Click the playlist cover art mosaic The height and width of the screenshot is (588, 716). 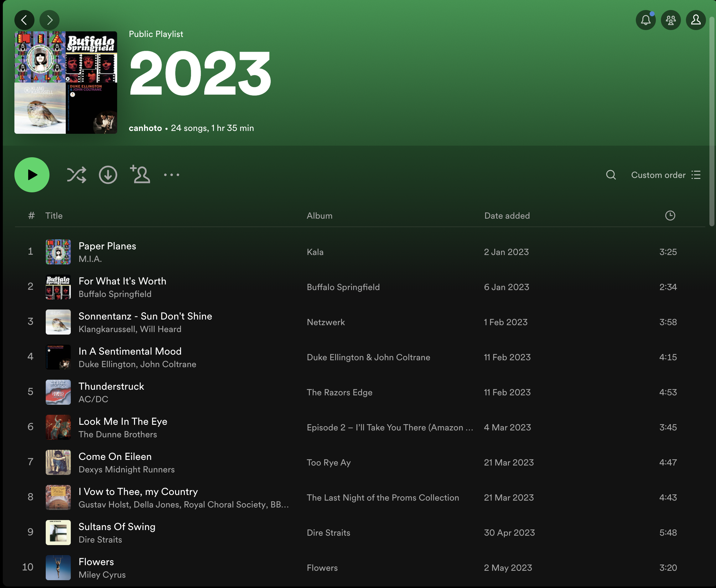66,83
